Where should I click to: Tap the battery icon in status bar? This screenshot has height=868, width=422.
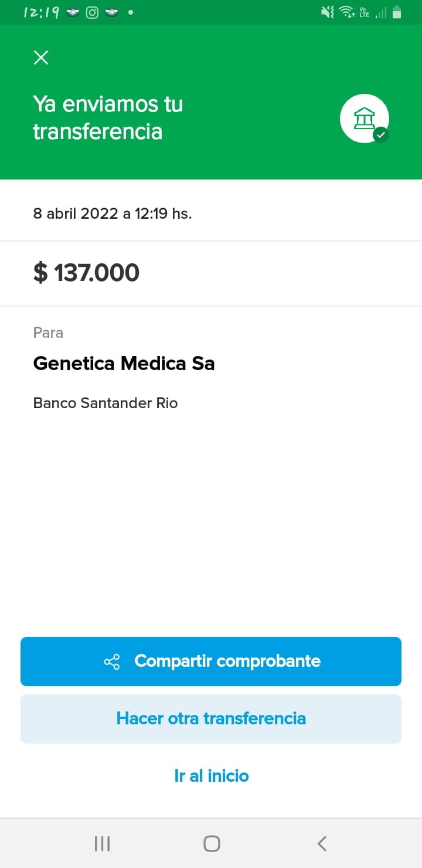click(x=397, y=12)
